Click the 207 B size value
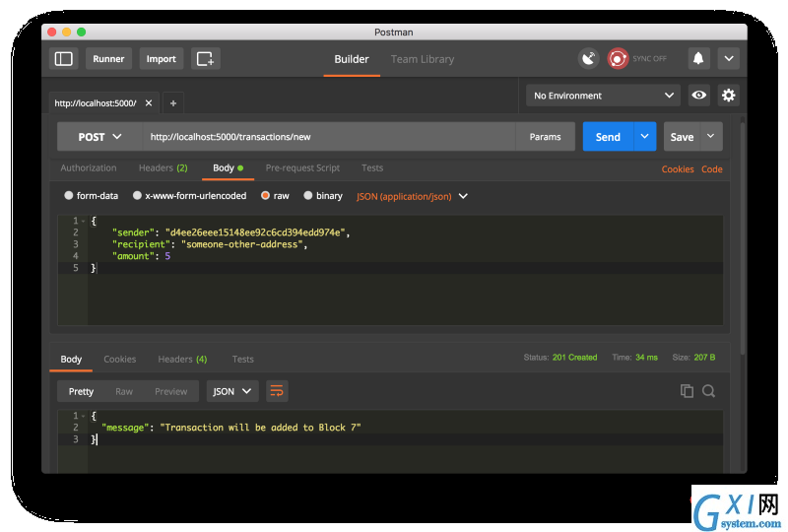 [x=704, y=358]
